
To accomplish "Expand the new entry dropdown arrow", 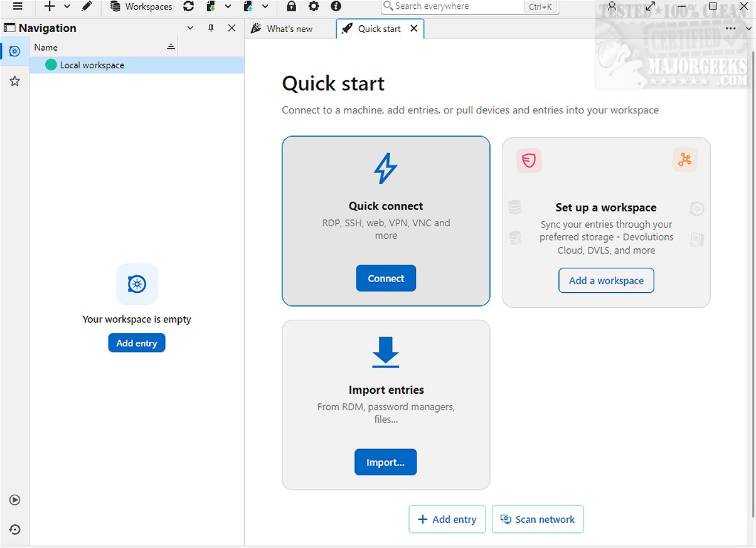I will pyautogui.click(x=67, y=6).
